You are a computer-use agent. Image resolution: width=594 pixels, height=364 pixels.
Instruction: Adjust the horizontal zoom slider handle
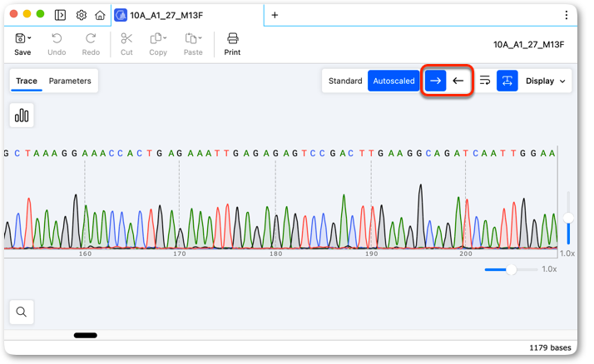[x=511, y=269]
